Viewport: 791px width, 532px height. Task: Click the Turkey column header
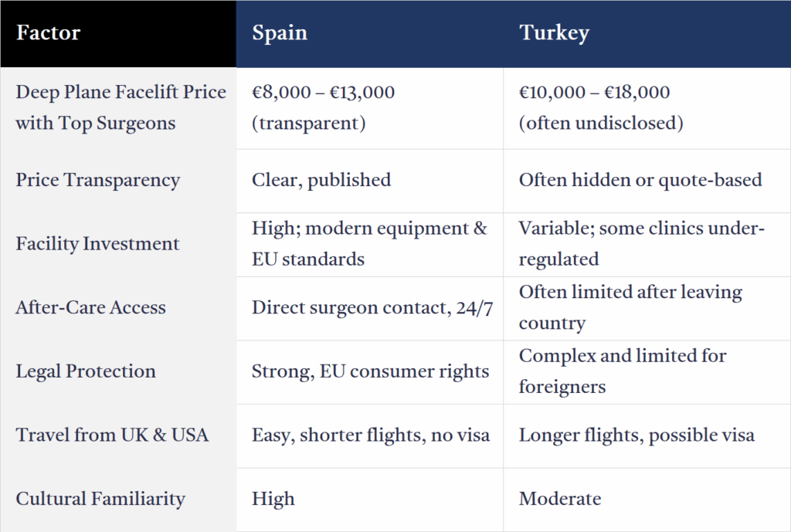click(554, 33)
